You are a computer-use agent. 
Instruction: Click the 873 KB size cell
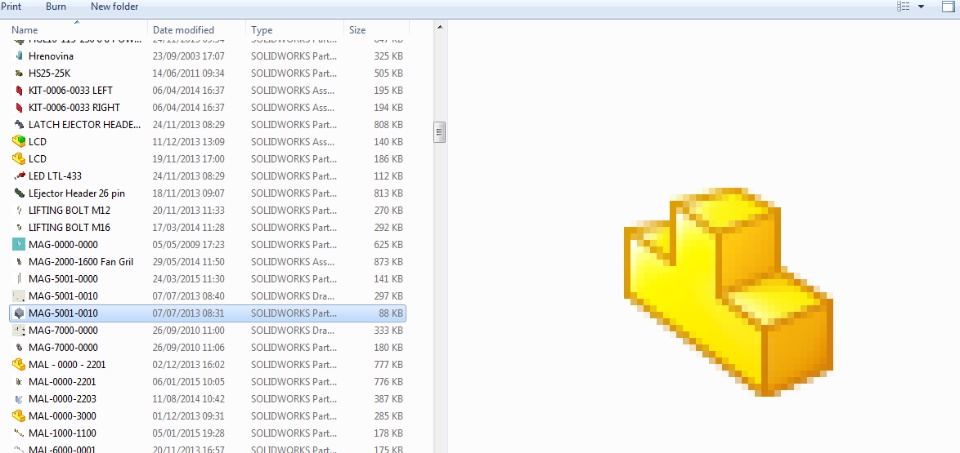(388, 261)
